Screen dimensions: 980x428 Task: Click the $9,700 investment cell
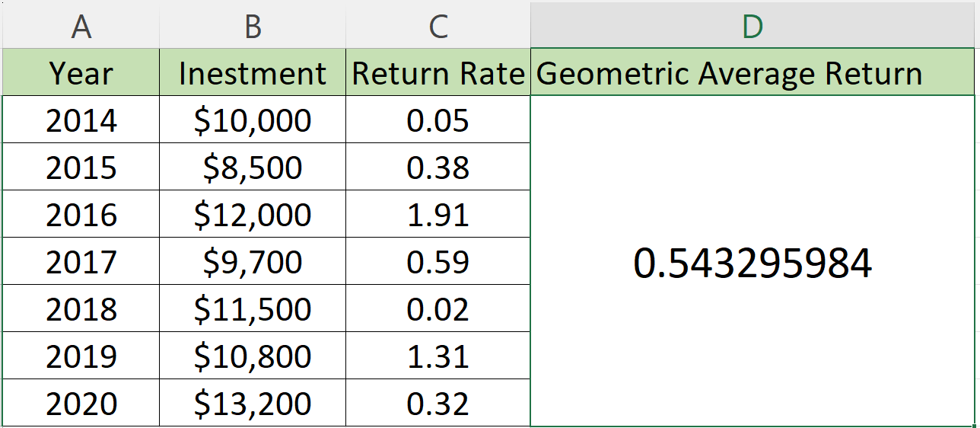pyautogui.click(x=253, y=261)
